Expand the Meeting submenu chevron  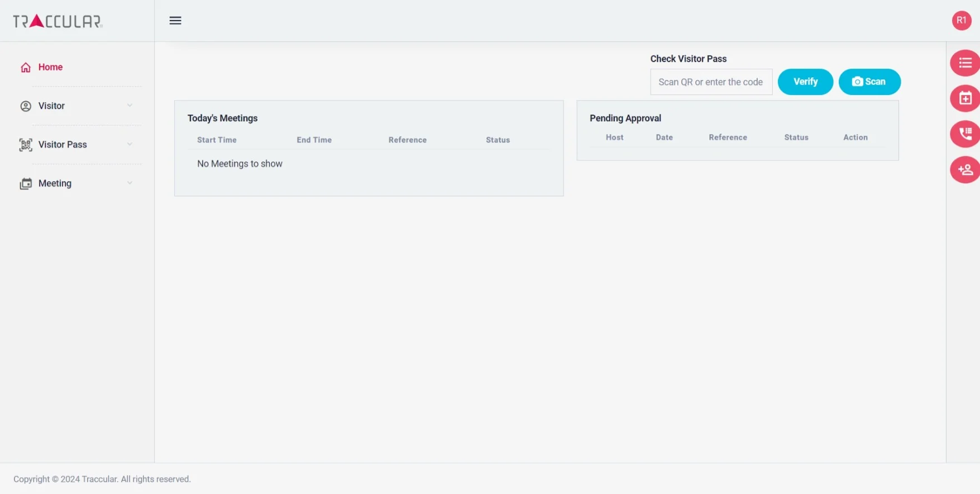pos(130,183)
